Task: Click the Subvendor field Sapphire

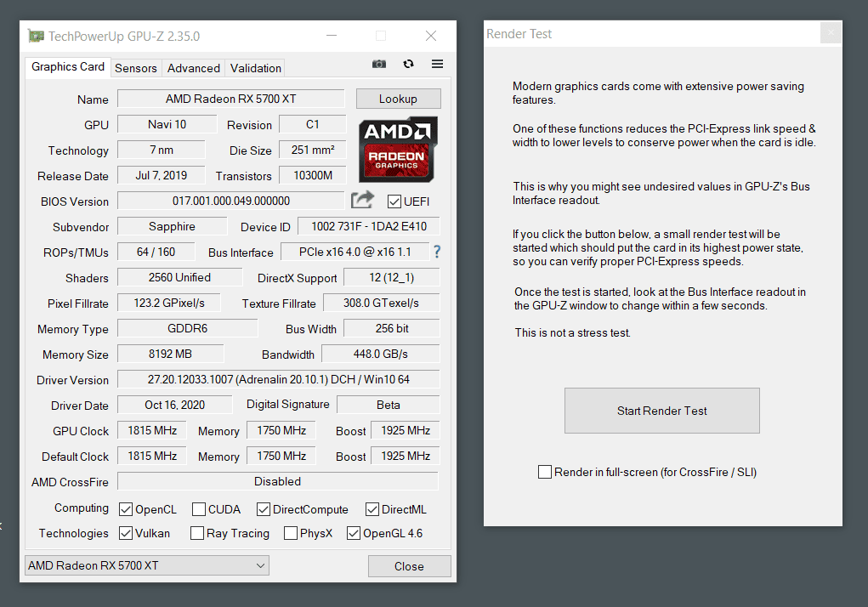Action: tap(173, 226)
